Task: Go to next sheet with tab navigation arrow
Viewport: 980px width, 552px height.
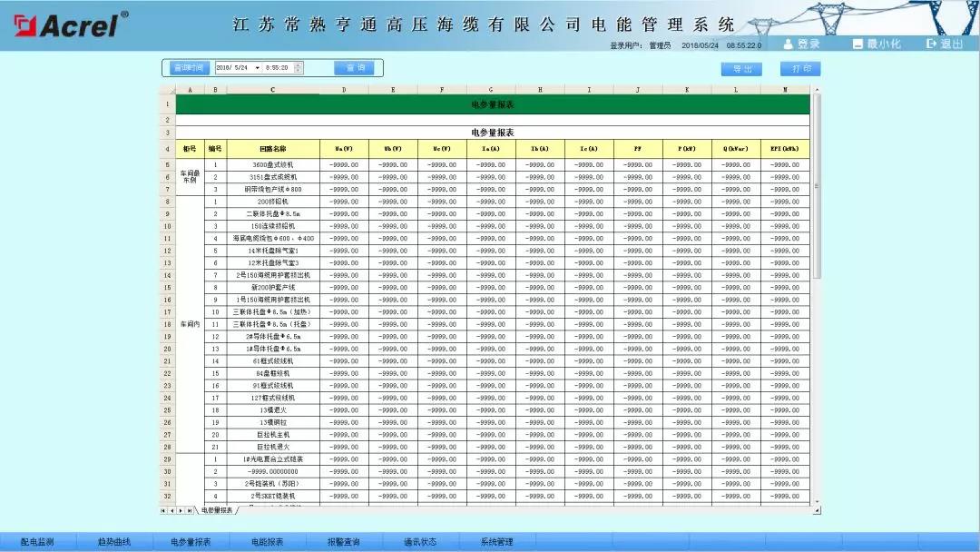Action: (x=181, y=511)
